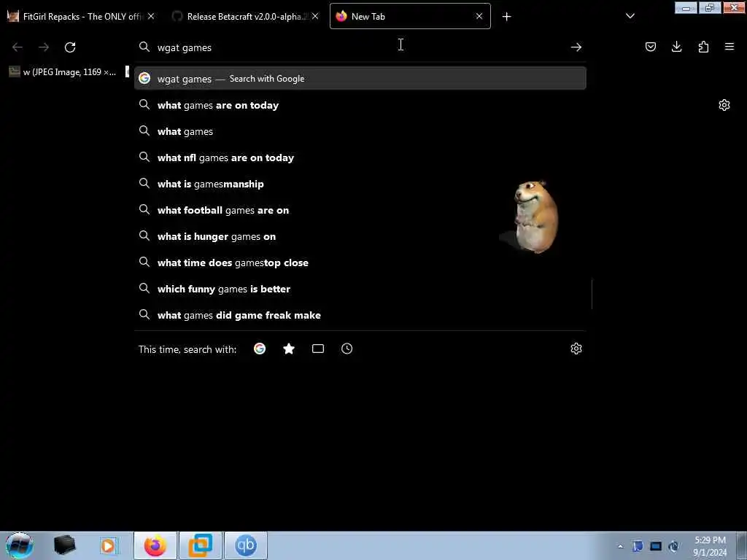Open the Extensions puzzle icon
747x560 pixels.
pos(703,47)
